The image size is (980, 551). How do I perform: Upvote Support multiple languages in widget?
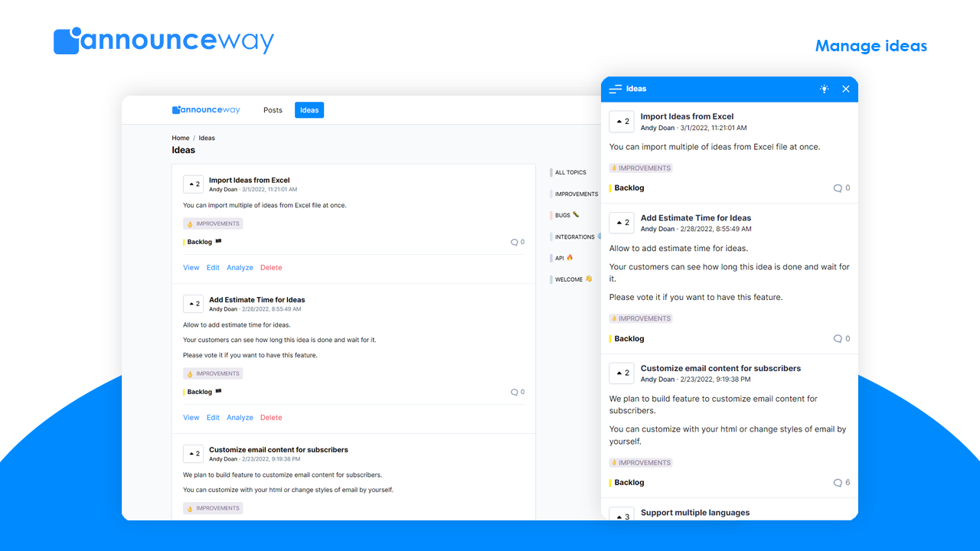click(622, 515)
